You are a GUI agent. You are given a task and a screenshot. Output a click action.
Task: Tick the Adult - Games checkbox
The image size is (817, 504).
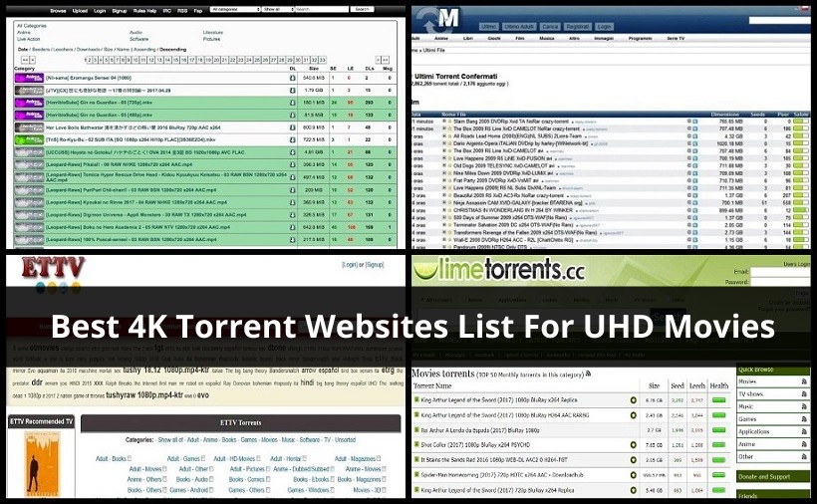click(x=202, y=459)
